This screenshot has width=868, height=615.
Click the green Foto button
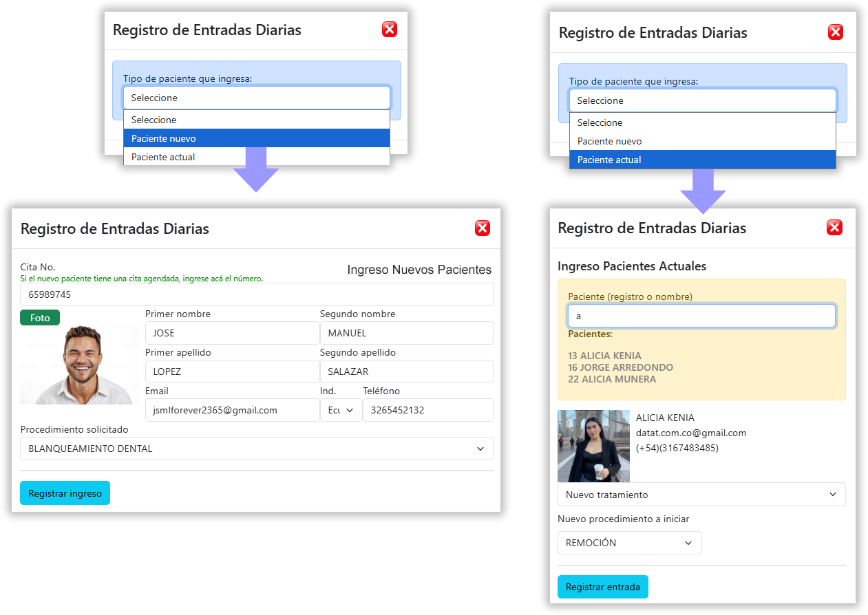pyautogui.click(x=40, y=318)
